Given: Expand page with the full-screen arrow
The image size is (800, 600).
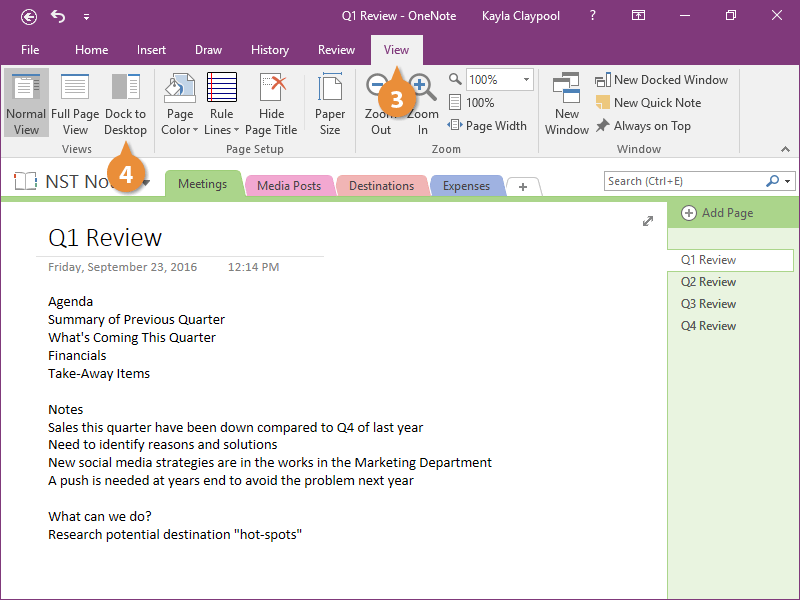Looking at the screenshot, I should click(648, 221).
